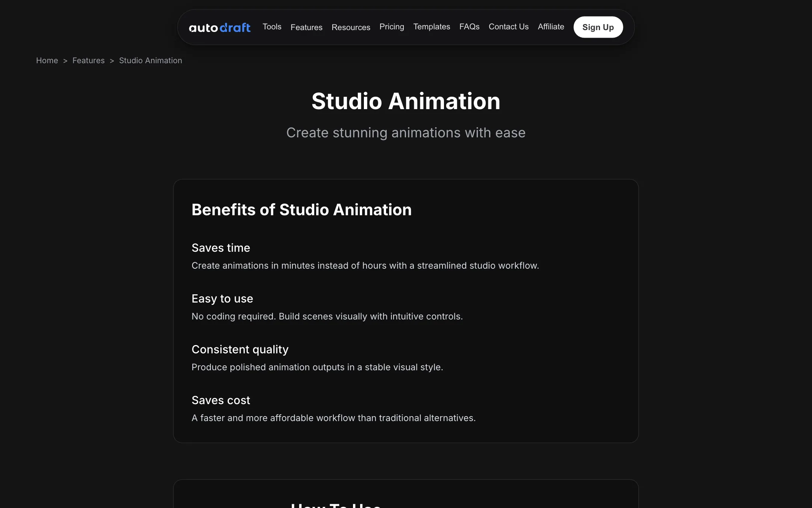Click the 'Benefits of Studio Animation' heading

pos(301,210)
